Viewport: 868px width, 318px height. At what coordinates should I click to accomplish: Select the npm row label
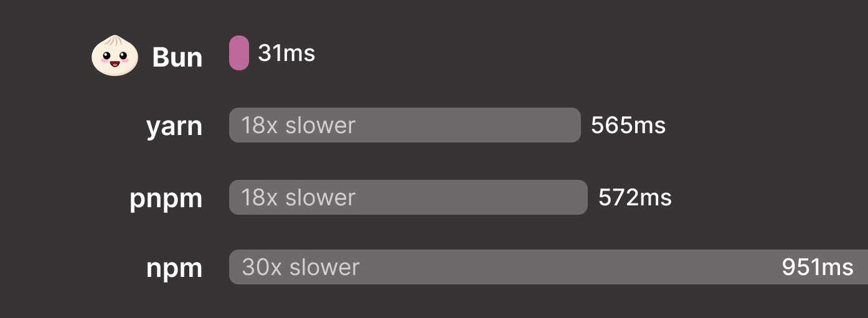click(x=174, y=268)
